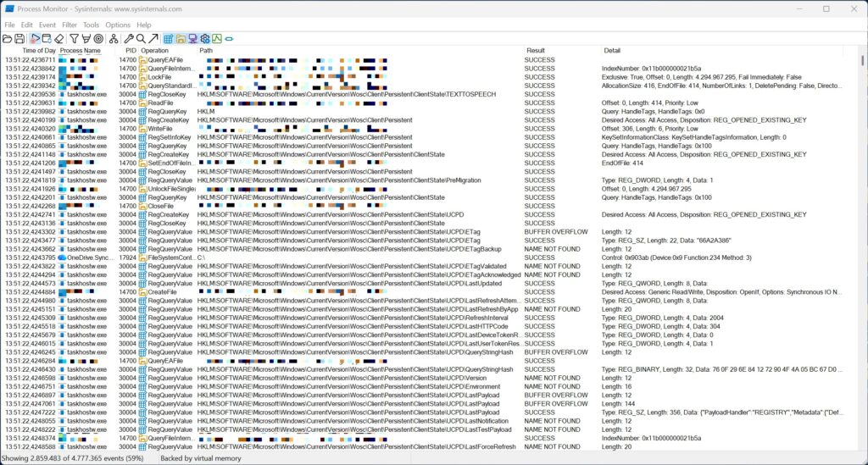
Task: Open the Filter funnel dialog icon
Action: (74, 39)
